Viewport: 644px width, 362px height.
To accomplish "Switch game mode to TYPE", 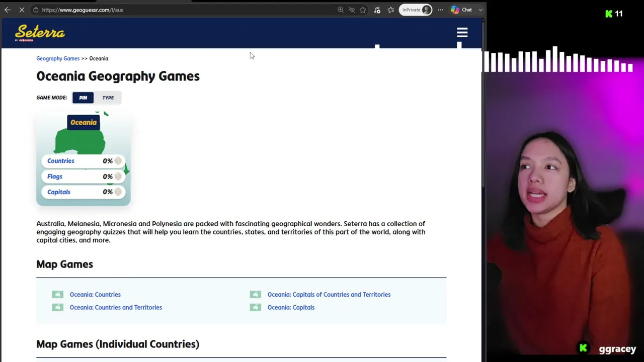I will [x=108, y=98].
